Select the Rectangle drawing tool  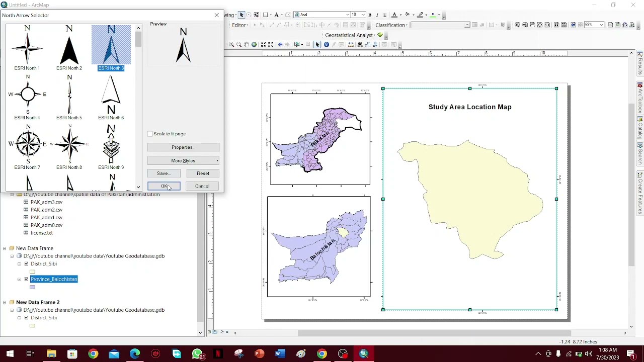coord(266,15)
